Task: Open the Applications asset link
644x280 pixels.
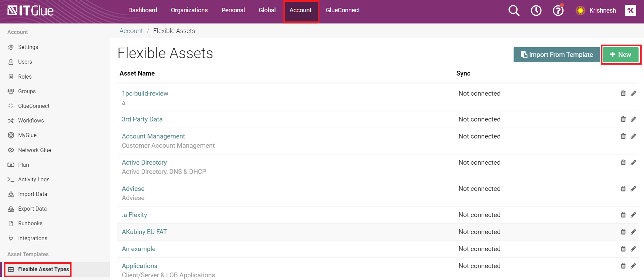Action: (140, 266)
